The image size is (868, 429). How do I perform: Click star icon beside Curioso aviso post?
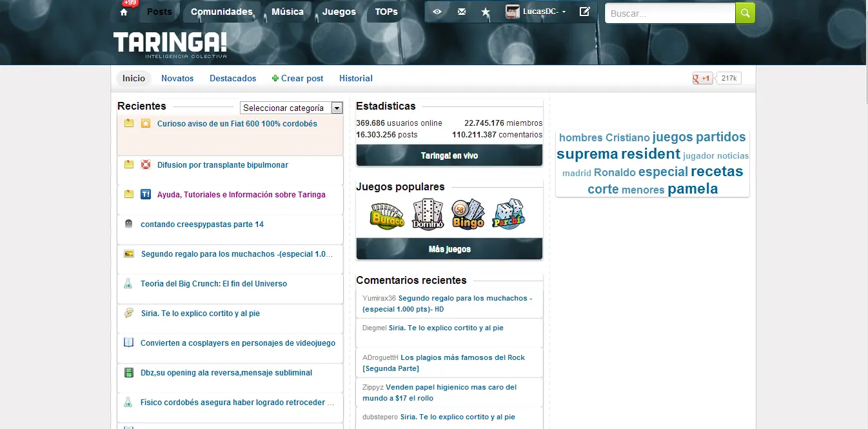click(146, 123)
